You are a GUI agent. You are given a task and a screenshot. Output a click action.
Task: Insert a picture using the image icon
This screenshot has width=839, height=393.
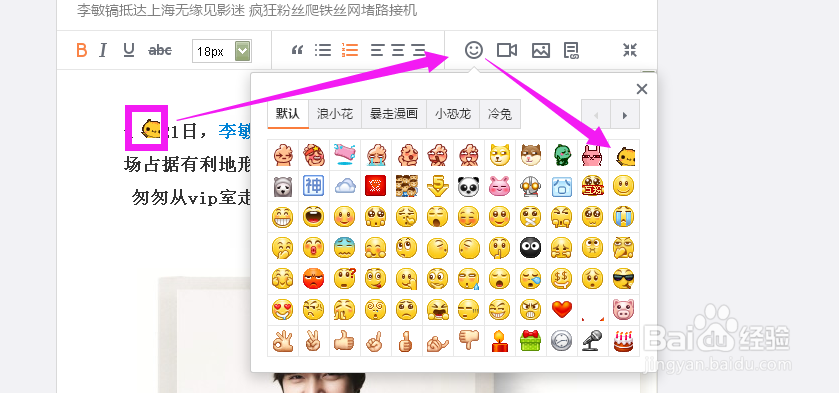[541, 50]
